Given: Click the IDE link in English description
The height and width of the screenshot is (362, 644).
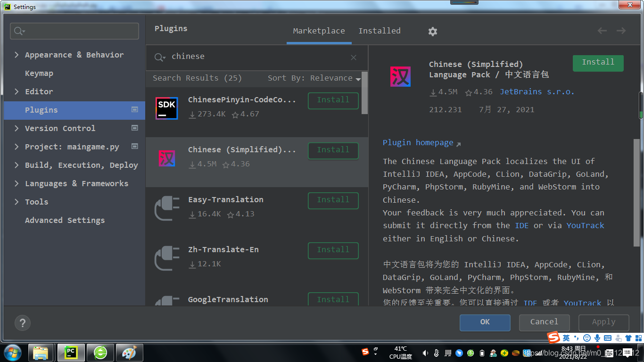Looking at the screenshot, I should (521, 225).
